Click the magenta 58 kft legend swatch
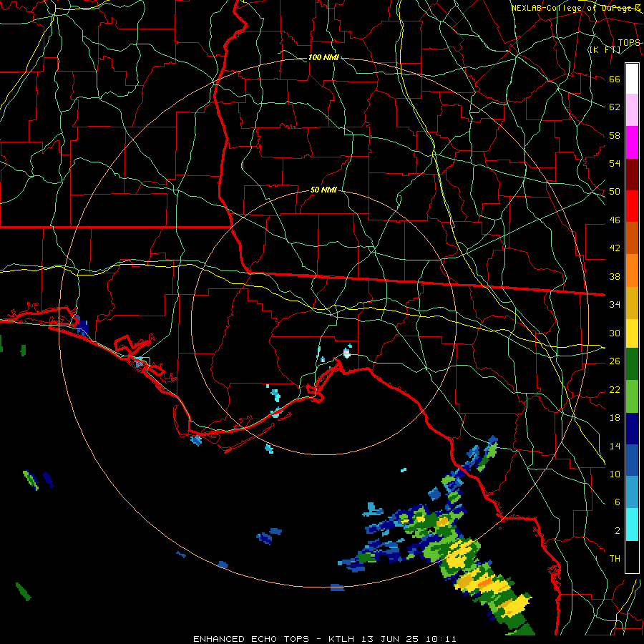This screenshot has height=644, width=644. (632, 142)
